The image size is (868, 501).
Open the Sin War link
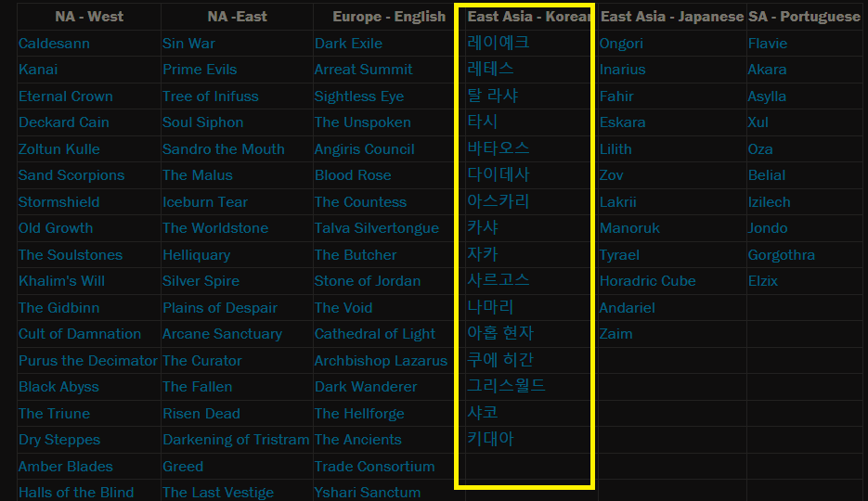click(x=188, y=43)
